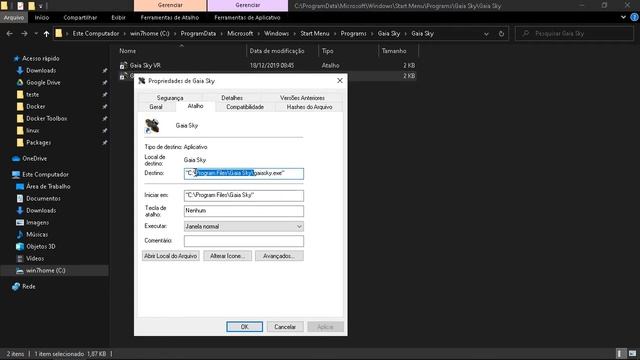
Task: Expand the ribbon with the chevron
Action: (623, 17)
